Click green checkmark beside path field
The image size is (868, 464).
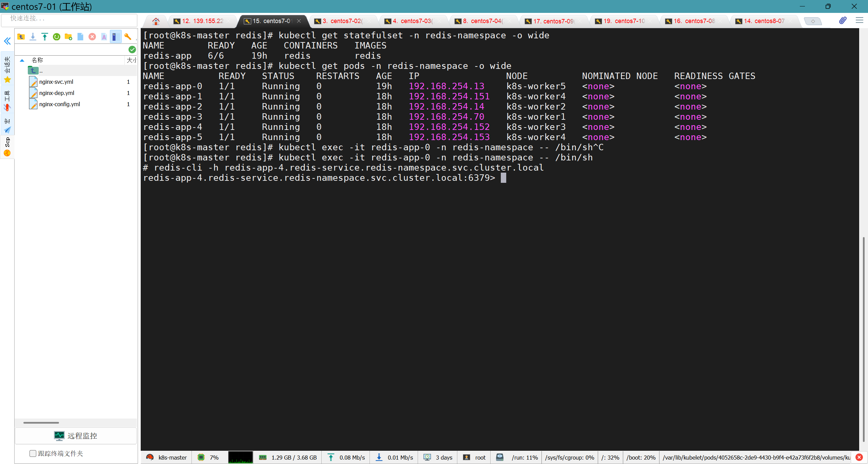(132, 50)
